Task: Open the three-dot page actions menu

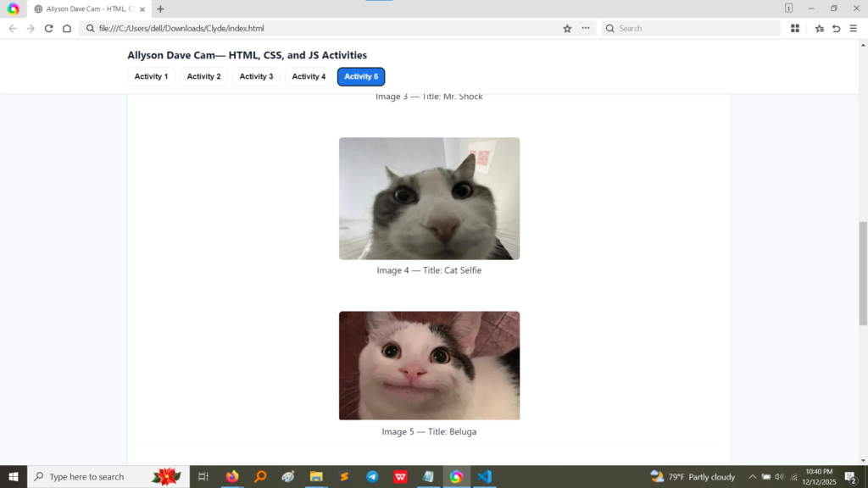Action: 585,28
